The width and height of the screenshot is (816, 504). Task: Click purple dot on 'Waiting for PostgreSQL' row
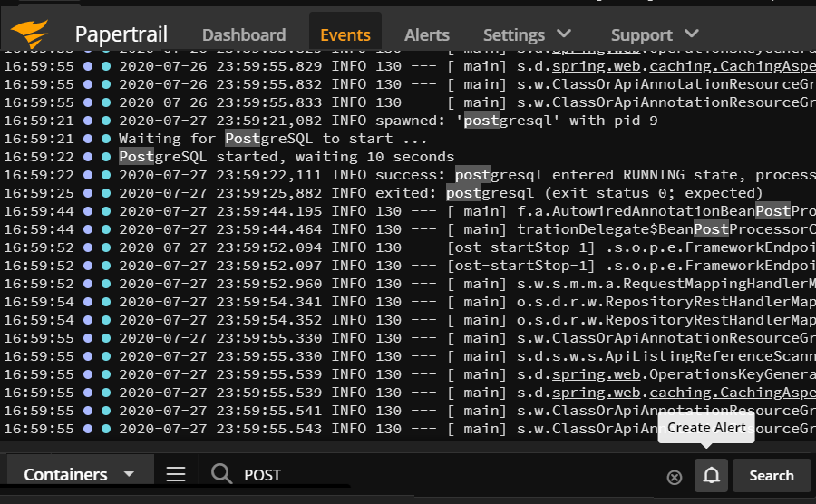click(x=88, y=139)
